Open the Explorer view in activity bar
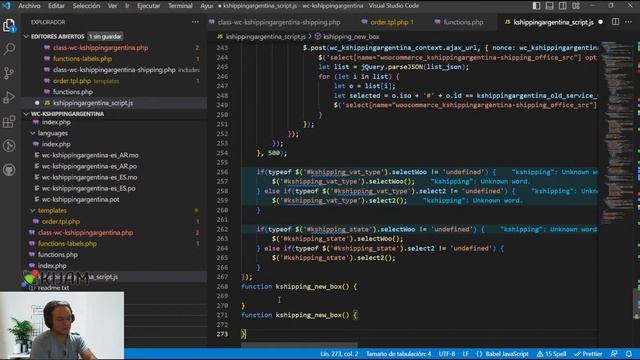Viewport: 640px width, 360px height. [9, 25]
